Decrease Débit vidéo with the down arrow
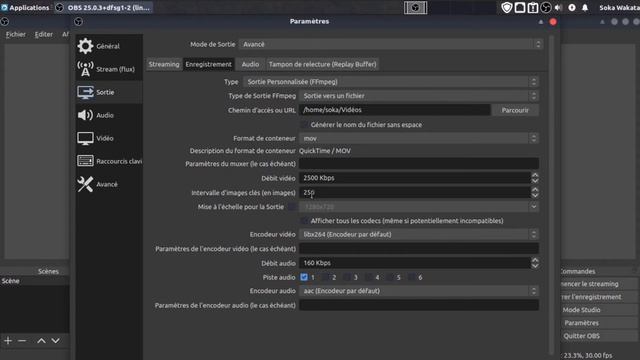 click(x=535, y=181)
